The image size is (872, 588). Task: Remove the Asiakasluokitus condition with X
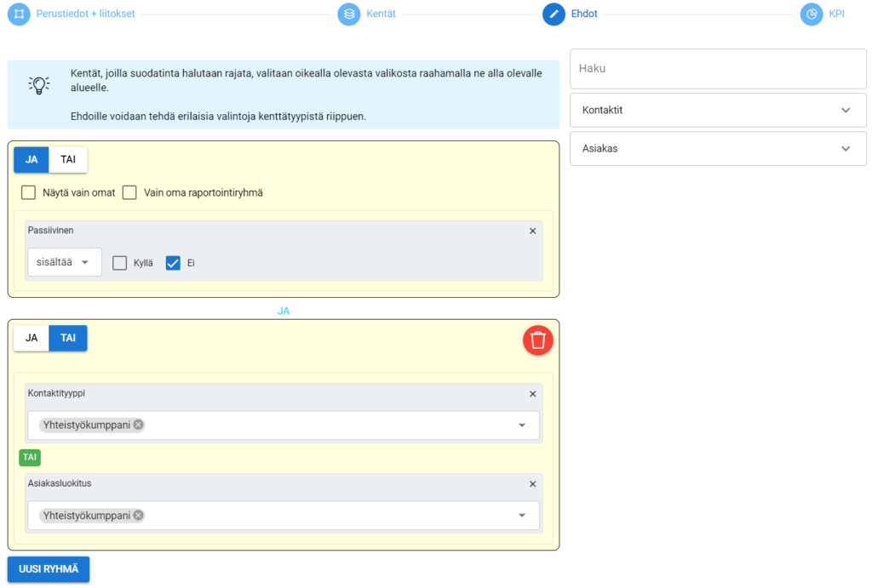pyautogui.click(x=533, y=484)
